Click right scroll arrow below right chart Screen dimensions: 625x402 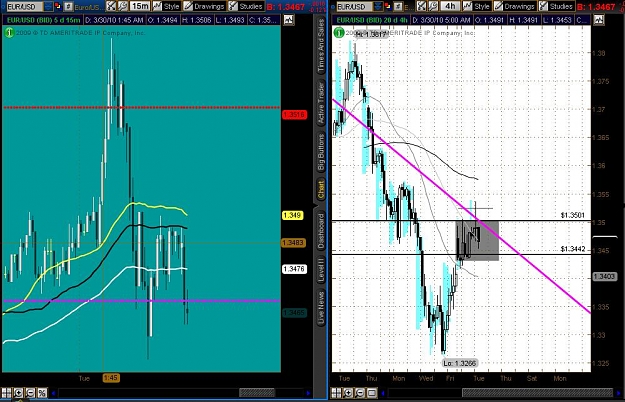619,393
